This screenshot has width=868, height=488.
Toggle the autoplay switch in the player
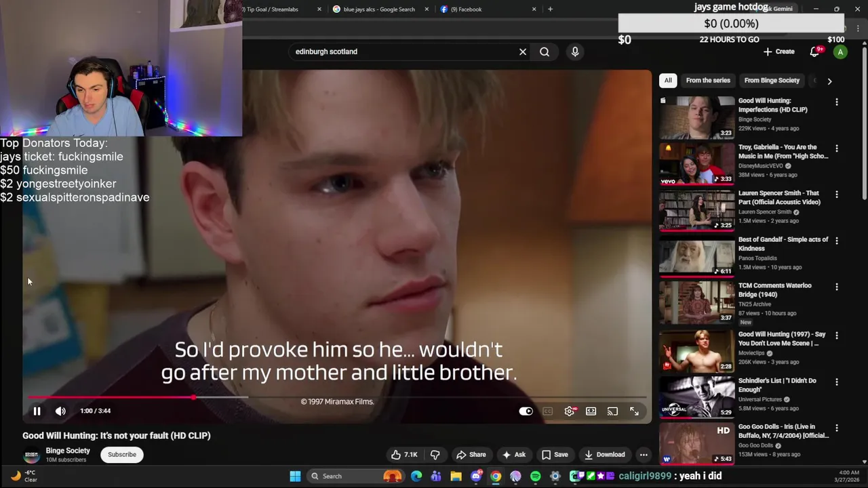(526, 411)
